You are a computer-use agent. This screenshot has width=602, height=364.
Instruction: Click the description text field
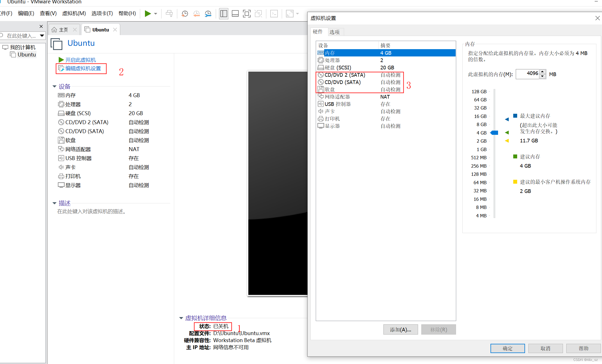[x=92, y=211]
